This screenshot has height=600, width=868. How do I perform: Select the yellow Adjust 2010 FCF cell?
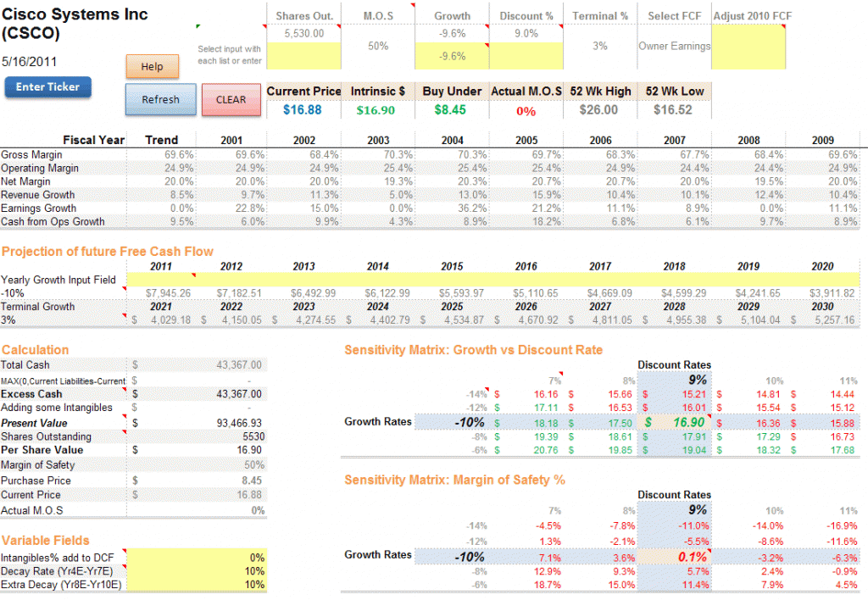pyautogui.click(x=748, y=47)
